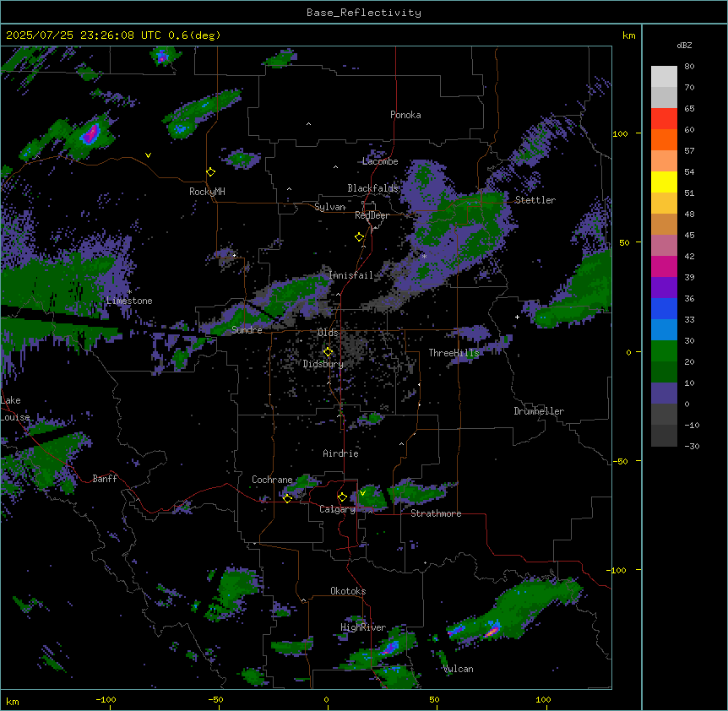The image size is (728, 711).
Task: Select the -50 tick label on vertical axis
Action: point(620,461)
